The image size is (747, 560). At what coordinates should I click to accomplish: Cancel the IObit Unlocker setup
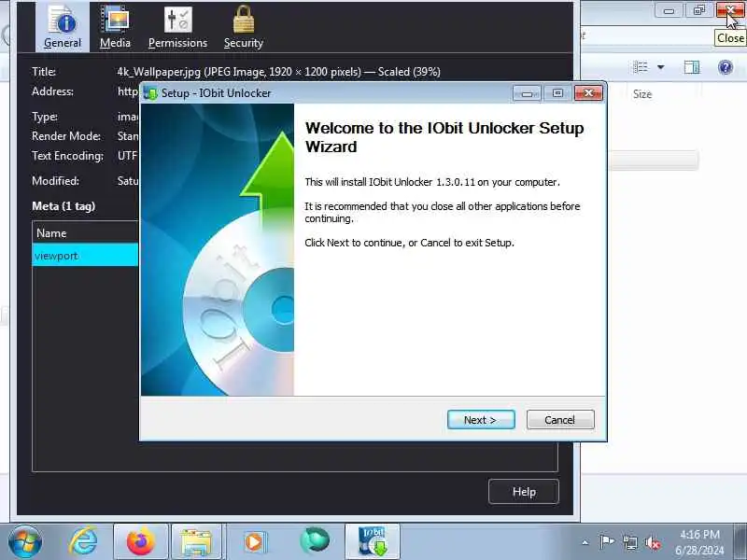click(x=560, y=419)
